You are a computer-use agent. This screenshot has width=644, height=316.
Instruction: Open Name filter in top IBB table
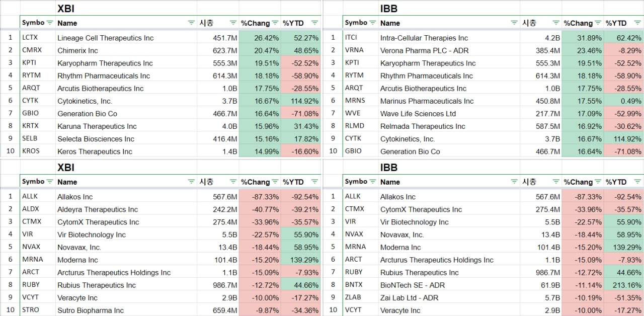pos(514,23)
